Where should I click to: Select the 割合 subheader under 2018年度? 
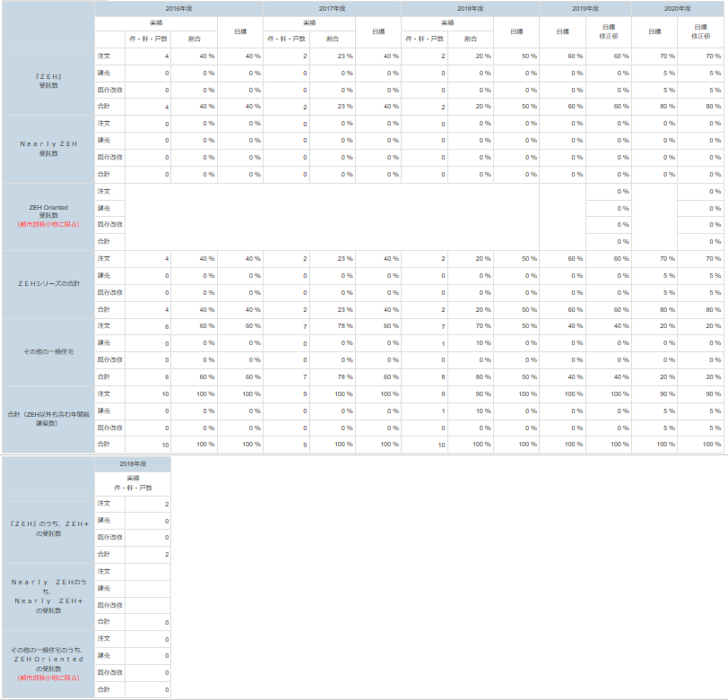[471, 39]
